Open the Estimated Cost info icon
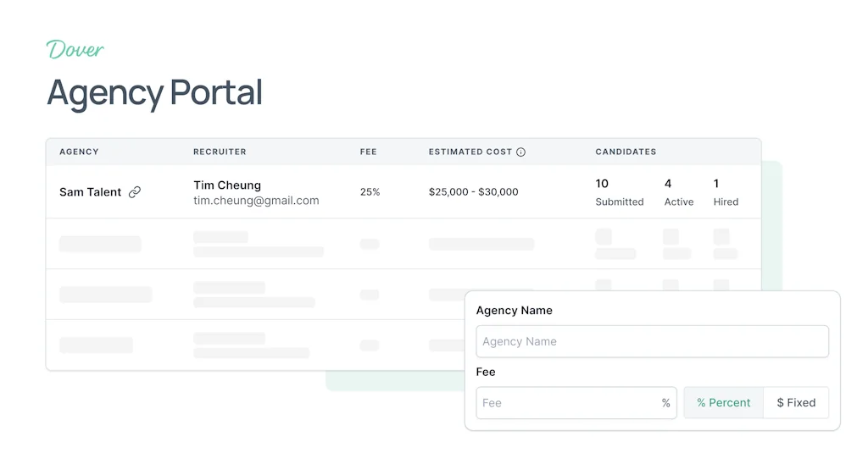868x453 pixels. click(521, 152)
